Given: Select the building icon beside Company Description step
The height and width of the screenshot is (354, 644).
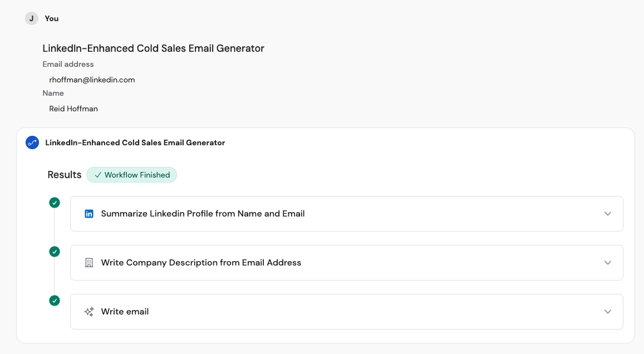Looking at the screenshot, I should pyautogui.click(x=89, y=263).
